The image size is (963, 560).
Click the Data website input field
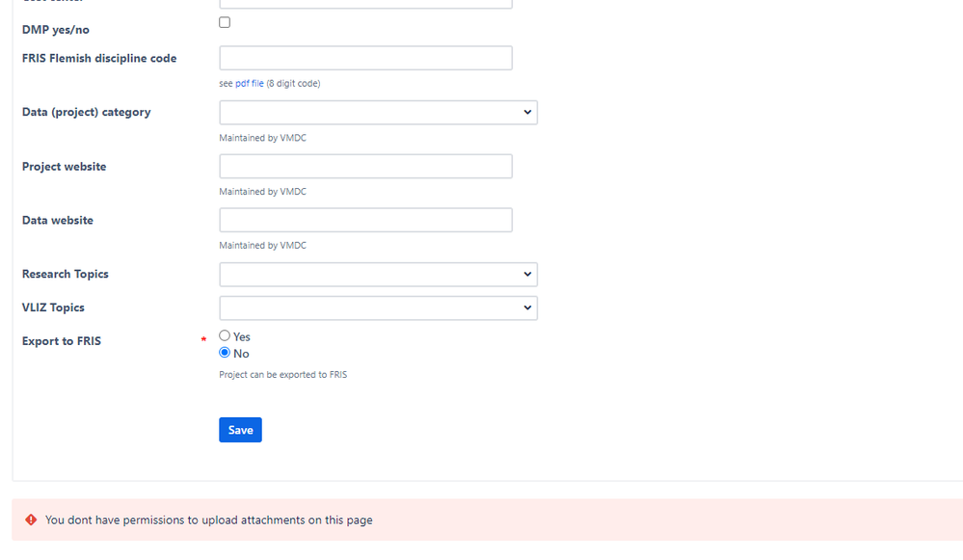click(365, 220)
